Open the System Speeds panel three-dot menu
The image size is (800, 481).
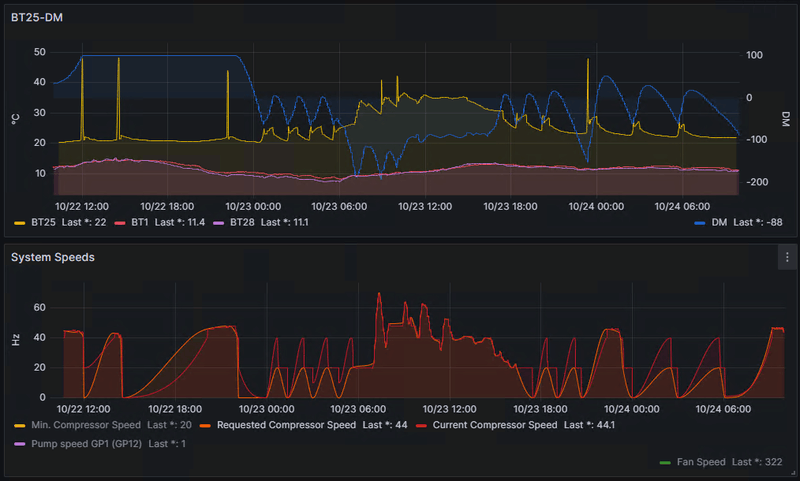pos(787,258)
